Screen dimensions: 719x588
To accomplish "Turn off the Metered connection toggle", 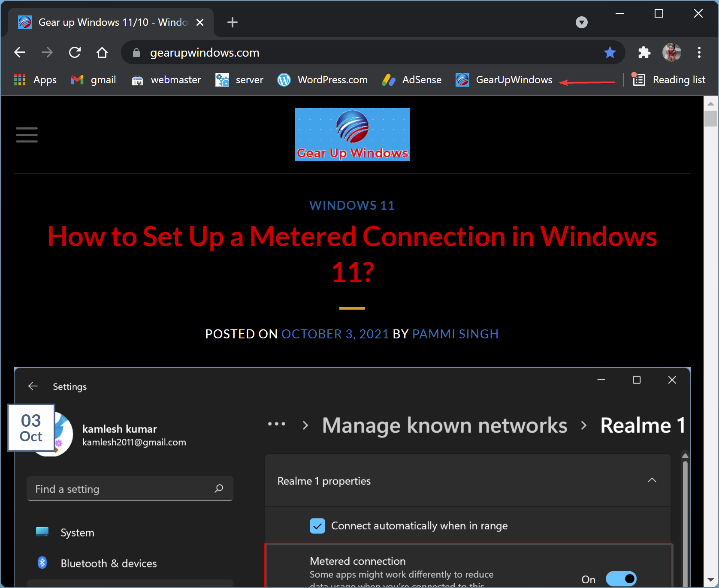I will pos(621,579).
